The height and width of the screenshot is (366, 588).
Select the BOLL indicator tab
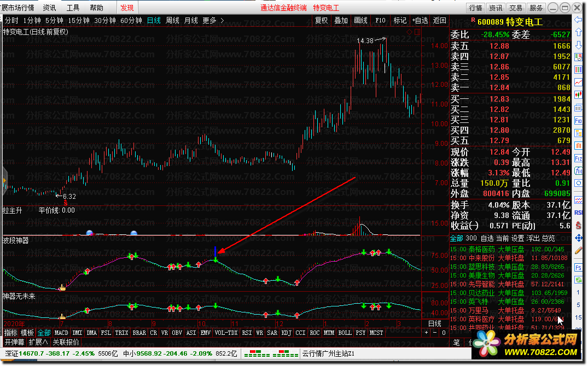(345, 333)
